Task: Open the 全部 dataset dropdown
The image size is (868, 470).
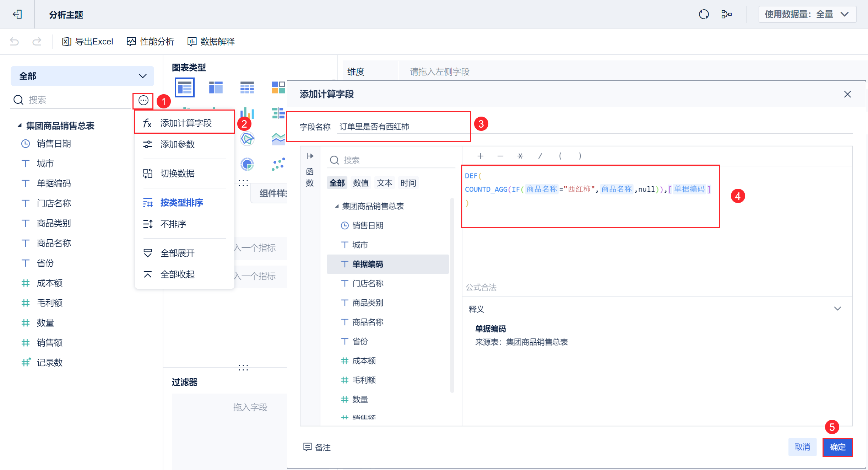Action: pos(82,76)
